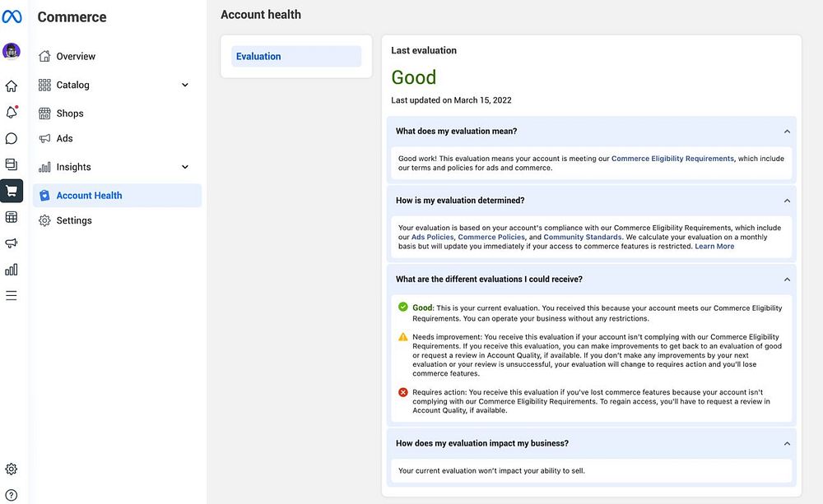Open the bar chart insights icon in rail
The height and width of the screenshot is (504, 823).
click(x=11, y=270)
